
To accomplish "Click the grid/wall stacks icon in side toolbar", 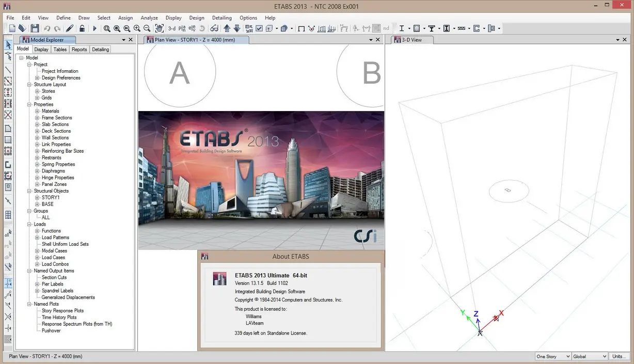I will tap(8, 215).
